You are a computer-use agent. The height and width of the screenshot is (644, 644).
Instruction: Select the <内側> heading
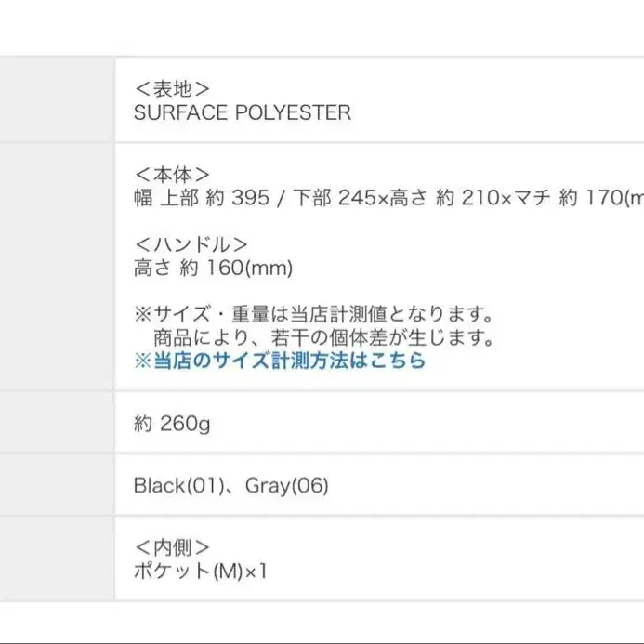[172, 547]
